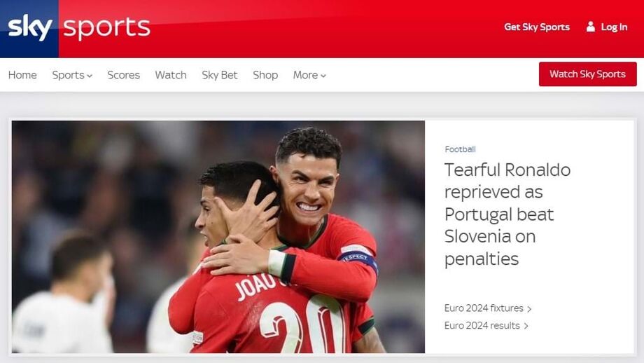
Task: Open the Tearful Ronaldo reprieved headline article
Action: [507, 214]
